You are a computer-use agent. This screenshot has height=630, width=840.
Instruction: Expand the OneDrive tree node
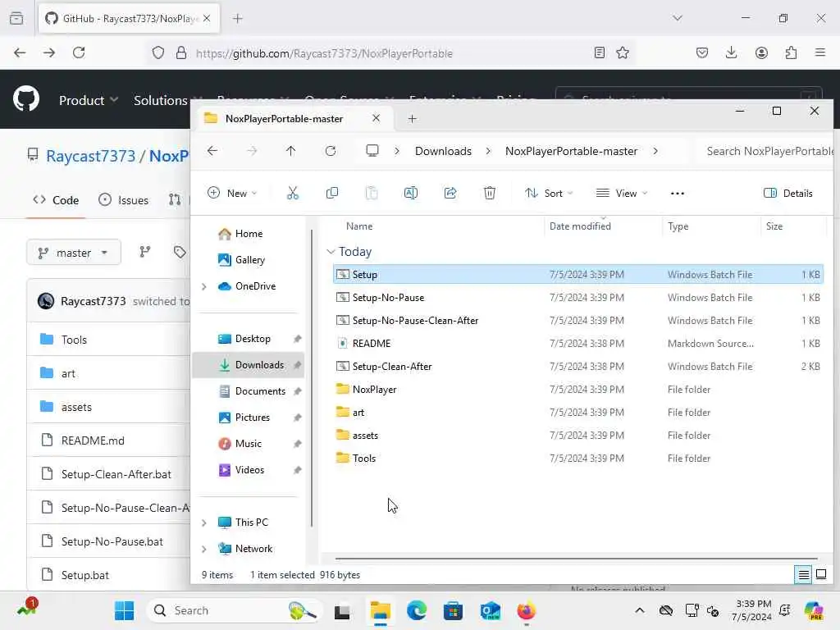(x=204, y=286)
